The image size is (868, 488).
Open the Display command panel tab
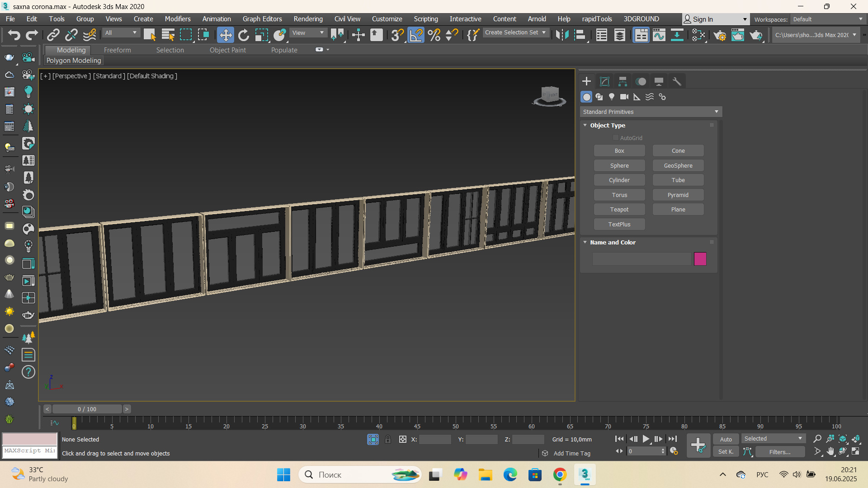click(659, 81)
